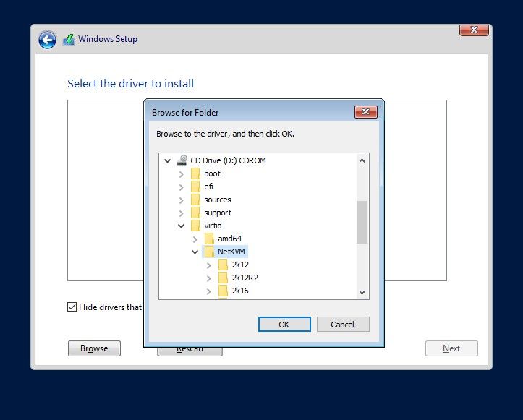Select the CD Drive (D:) disc icon
The image size is (523, 420).
pyautogui.click(x=182, y=160)
